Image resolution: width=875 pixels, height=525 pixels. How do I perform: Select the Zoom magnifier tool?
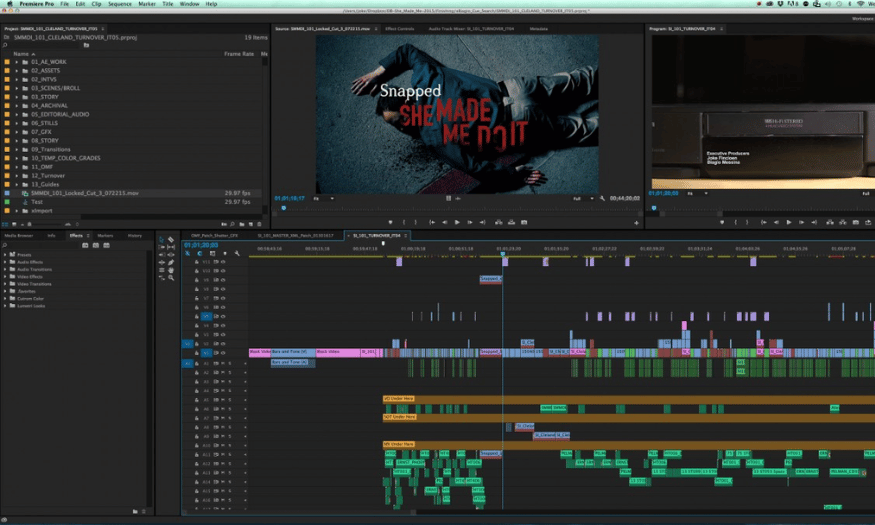171,277
